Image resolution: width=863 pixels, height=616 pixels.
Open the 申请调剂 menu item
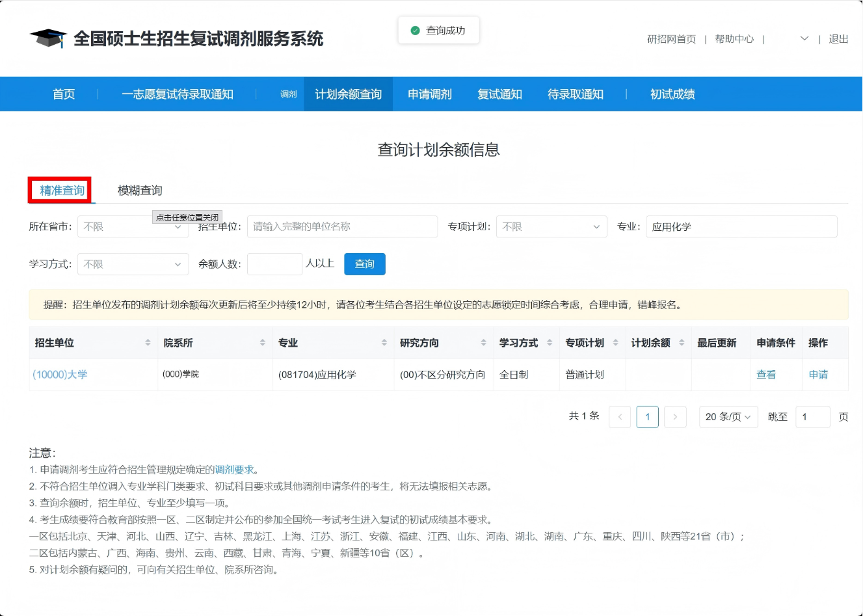tap(429, 94)
